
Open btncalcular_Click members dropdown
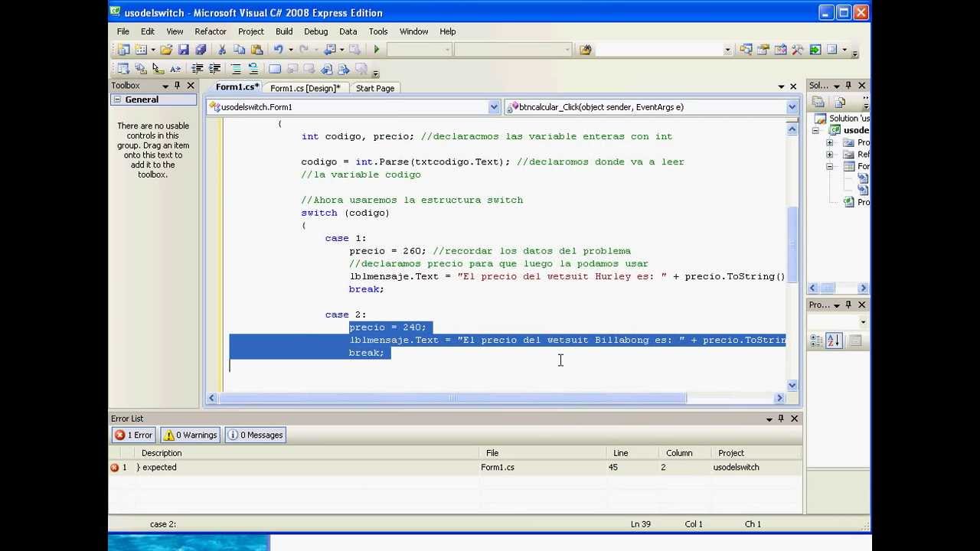click(792, 107)
